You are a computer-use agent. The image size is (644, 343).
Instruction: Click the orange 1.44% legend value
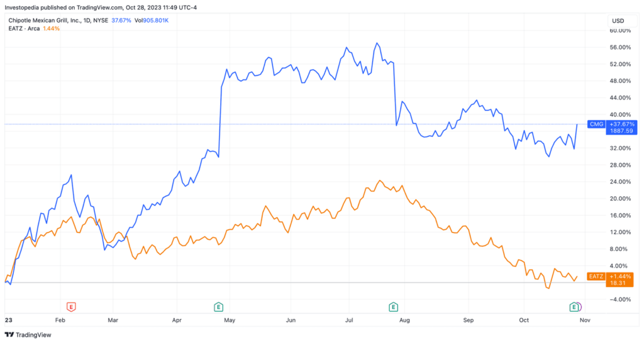52,28
